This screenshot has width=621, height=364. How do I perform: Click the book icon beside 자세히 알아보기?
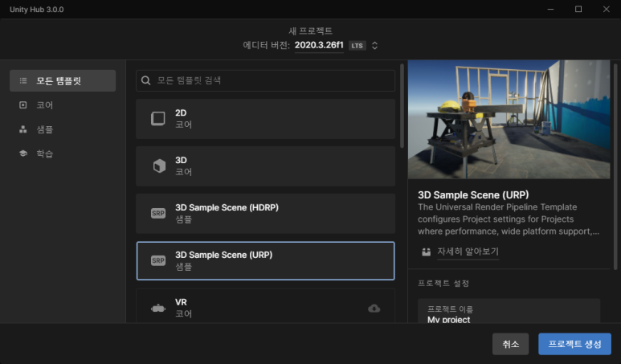[426, 252]
